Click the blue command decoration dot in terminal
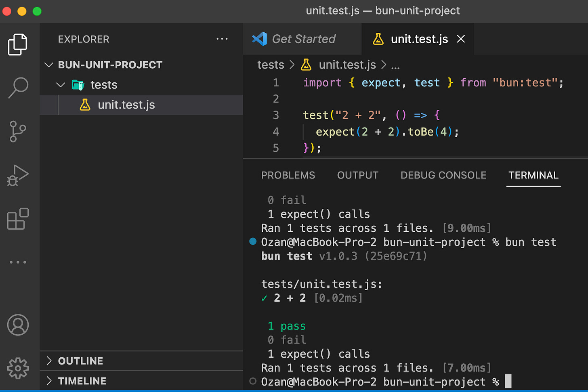The width and height of the screenshot is (588, 392). [x=253, y=241]
